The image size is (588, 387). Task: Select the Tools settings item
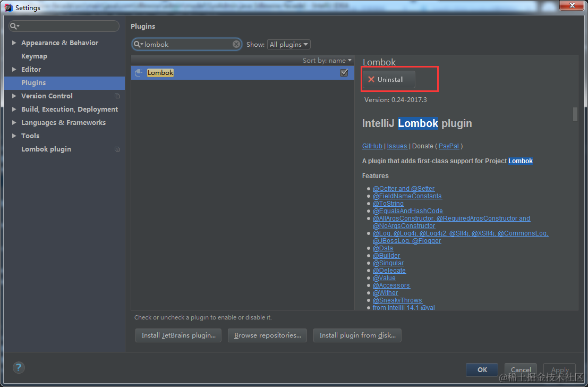coord(30,136)
